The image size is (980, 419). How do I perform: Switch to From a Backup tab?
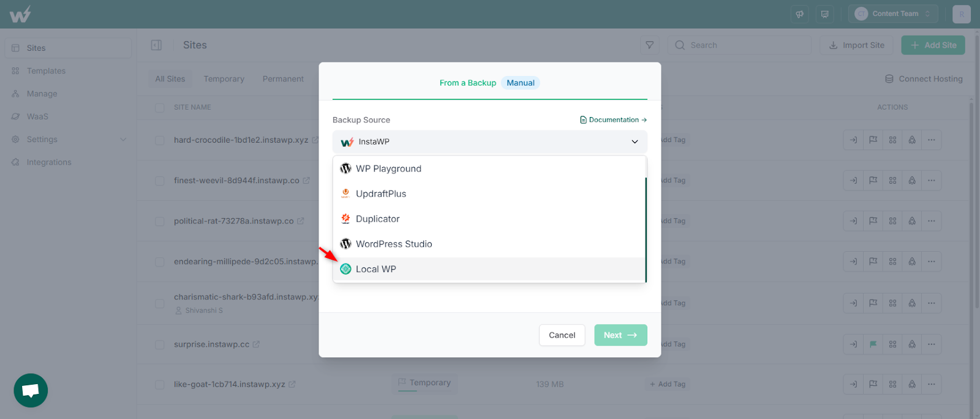pyautogui.click(x=467, y=83)
